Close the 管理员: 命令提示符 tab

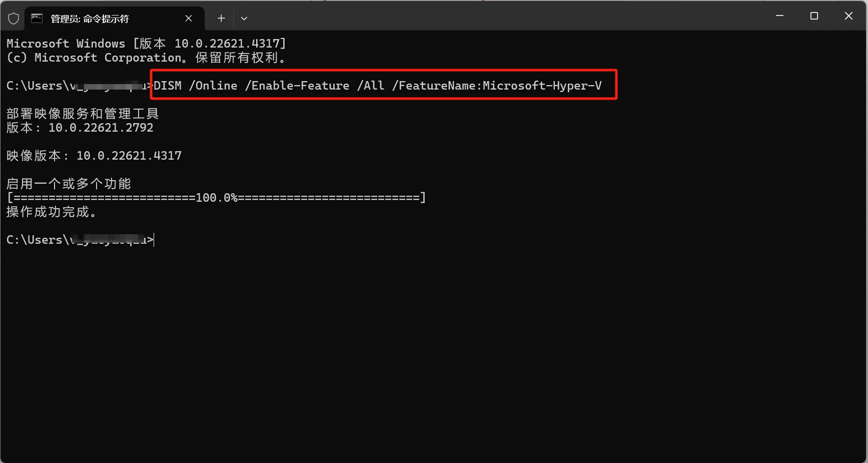click(x=189, y=19)
